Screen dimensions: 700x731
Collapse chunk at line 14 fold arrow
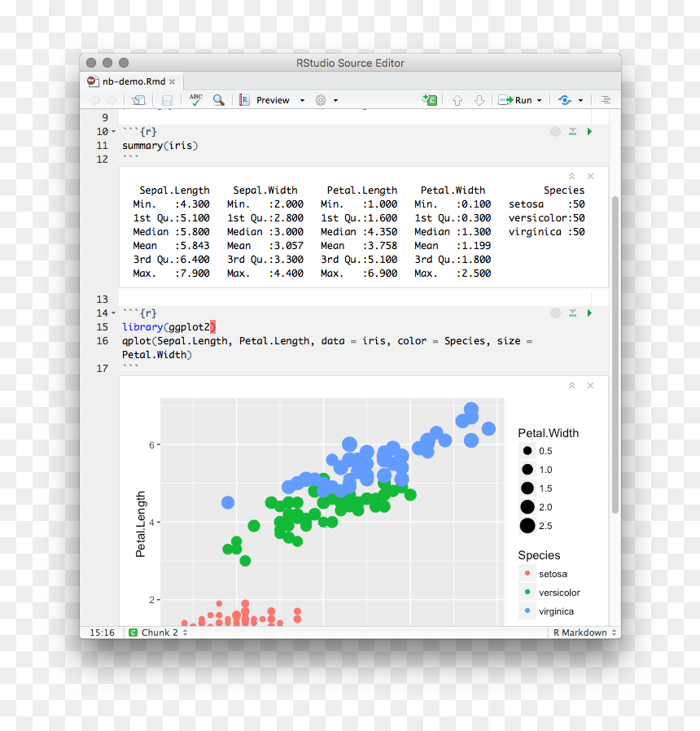(x=113, y=313)
